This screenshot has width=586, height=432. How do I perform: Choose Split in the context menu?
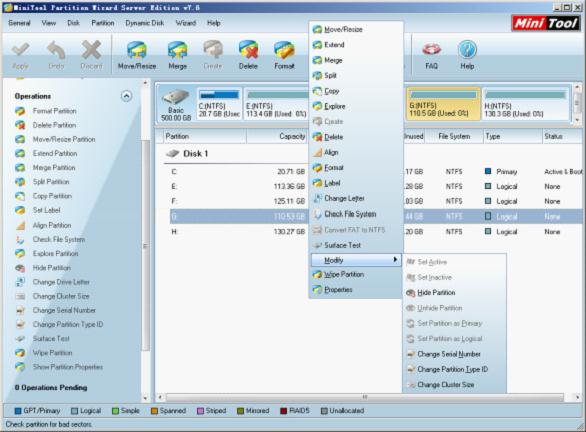tap(356, 75)
